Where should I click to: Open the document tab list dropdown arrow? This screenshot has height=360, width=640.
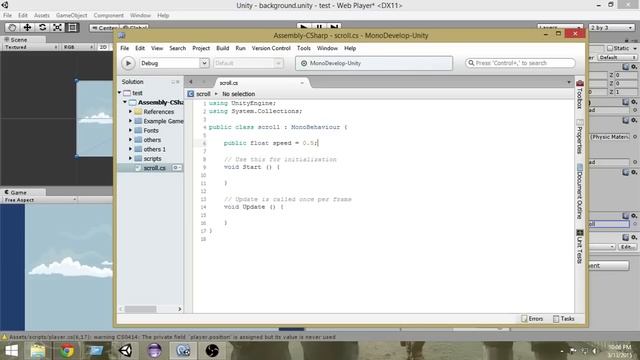[x=569, y=82]
